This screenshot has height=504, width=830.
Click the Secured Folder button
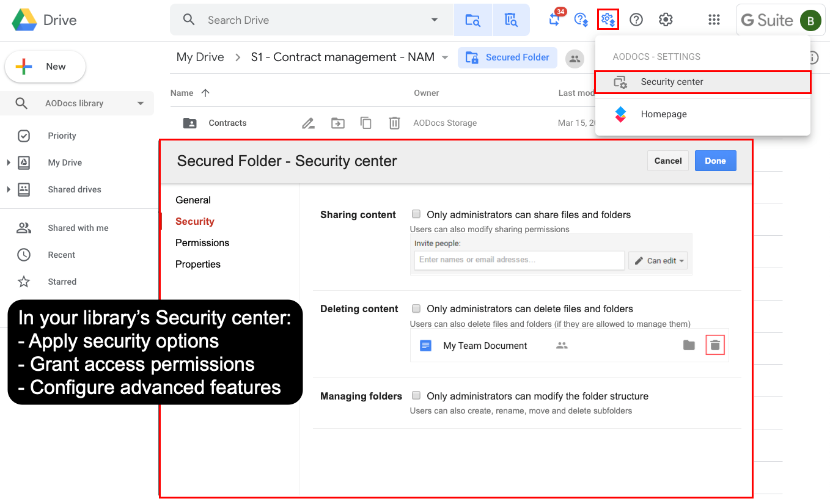pyautogui.click(x=507, y=57)
